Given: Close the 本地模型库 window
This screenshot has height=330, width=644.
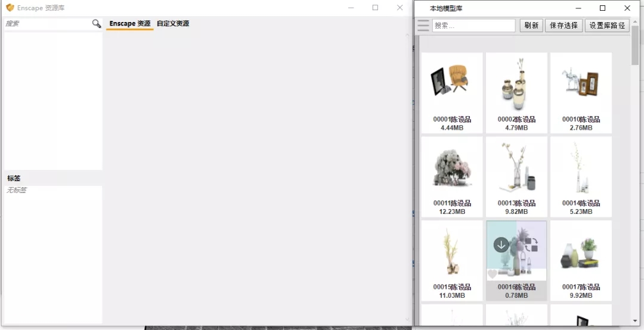Looking at the screenshot, I should [x=627, y=8].
